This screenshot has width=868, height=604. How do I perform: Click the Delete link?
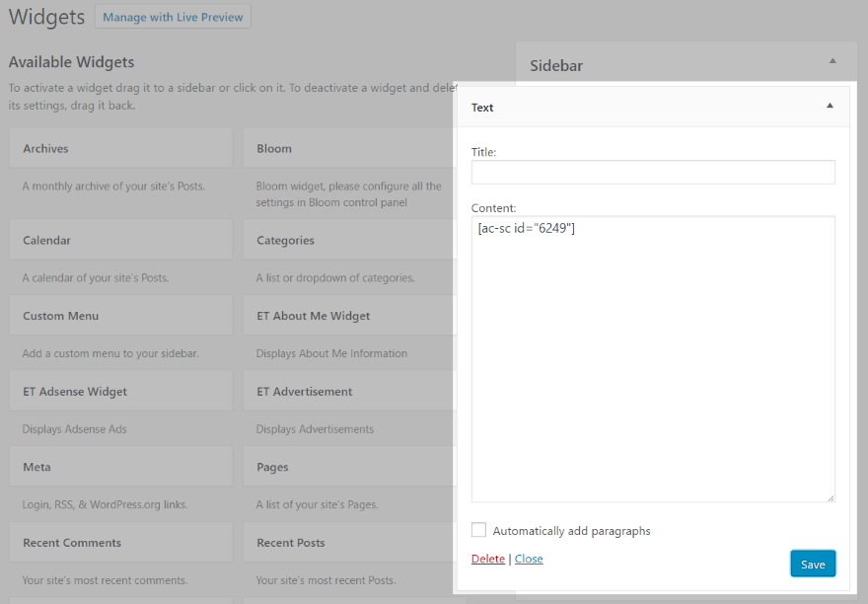[x=487, y=559]
